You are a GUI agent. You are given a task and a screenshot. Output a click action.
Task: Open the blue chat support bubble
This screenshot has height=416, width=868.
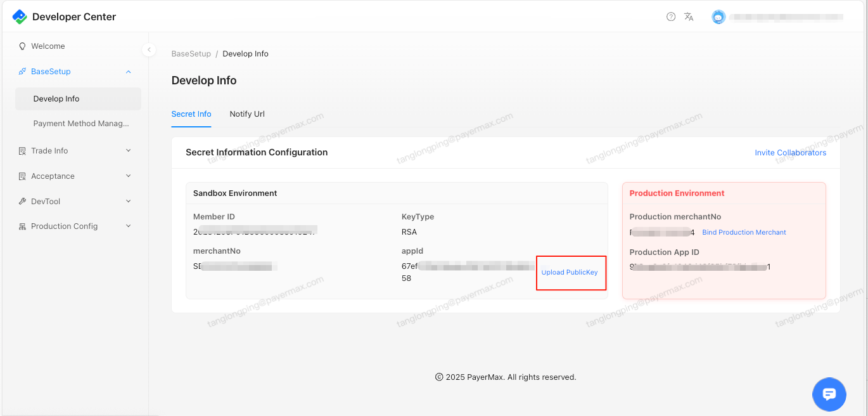click(x=829, y=394)
